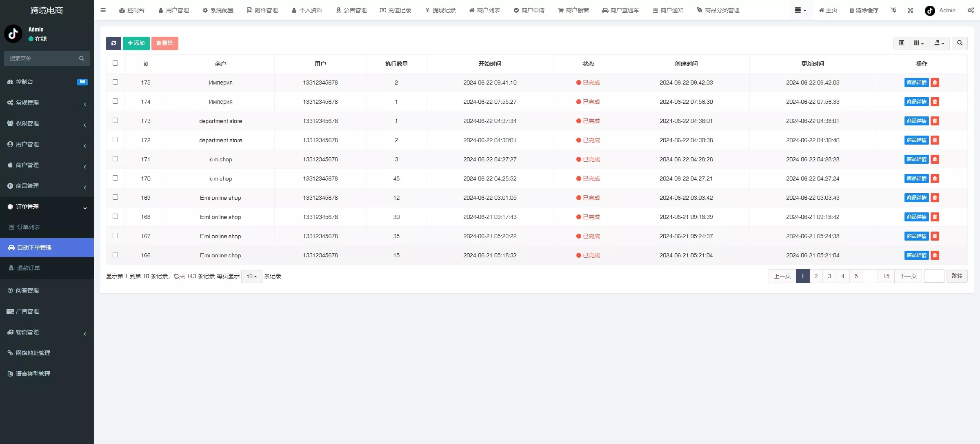Viewport: 980px width, 444px height.
Task: Open 充值记录 tab in top navigation
Action: pos(395,10)
